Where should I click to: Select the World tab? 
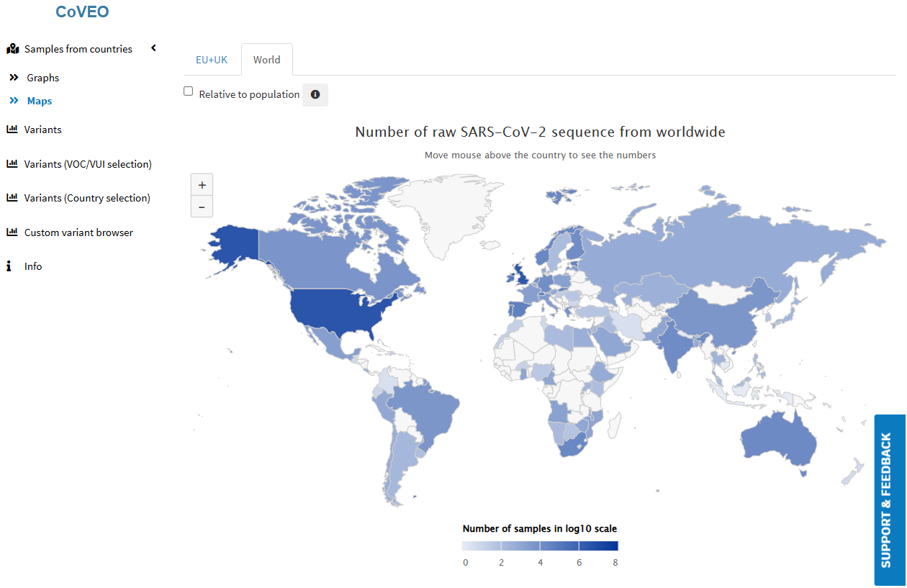[266, 60]
